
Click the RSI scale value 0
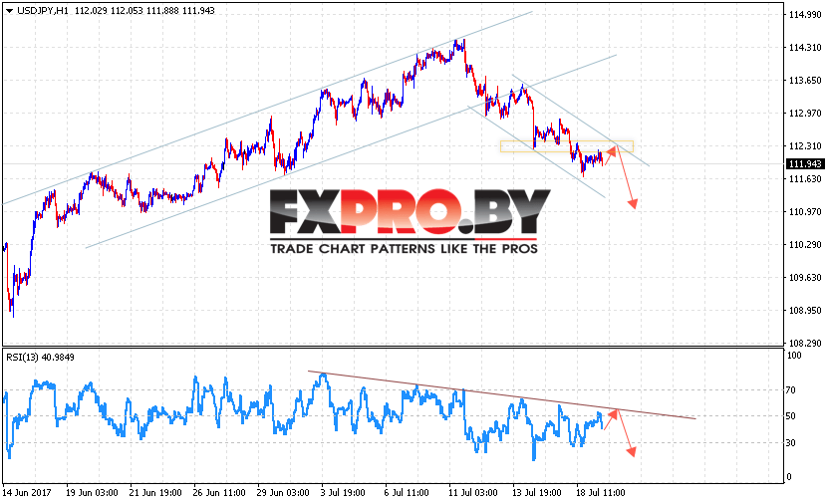point(789,477)
